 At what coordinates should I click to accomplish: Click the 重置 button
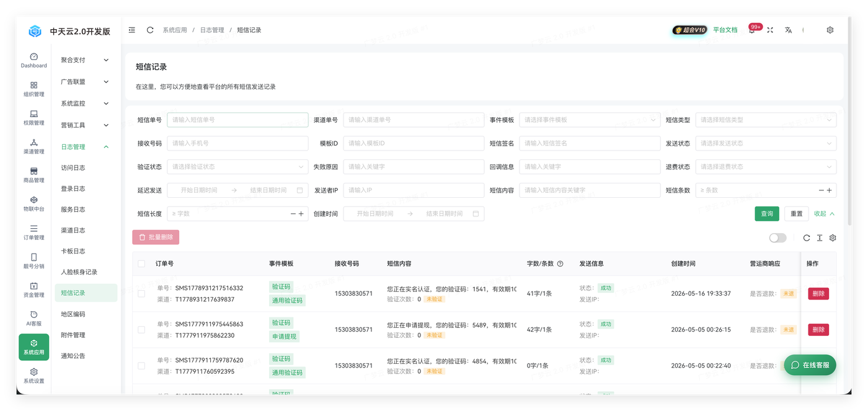797,214
